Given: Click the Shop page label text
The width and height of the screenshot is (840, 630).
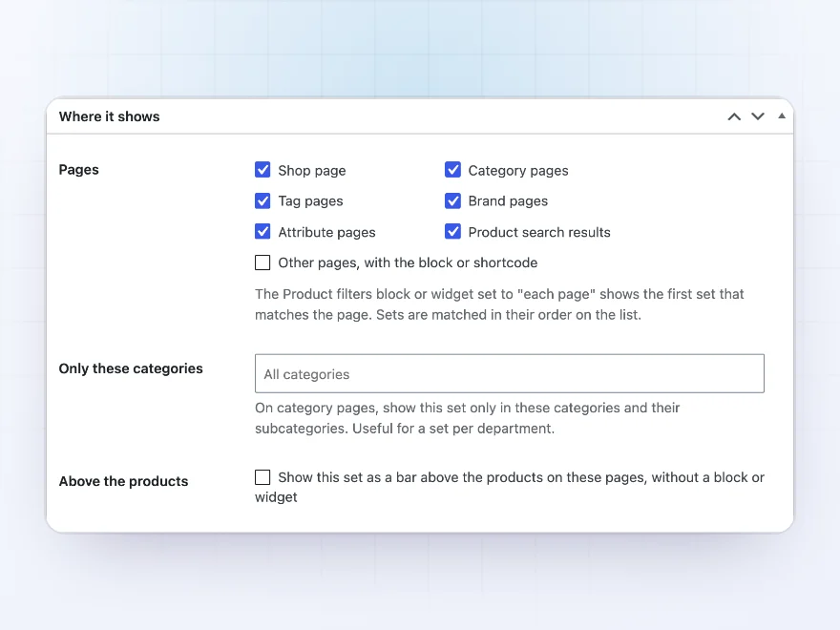Looking at the screenshot, I should pyautogui.click(x=312, y=171).
